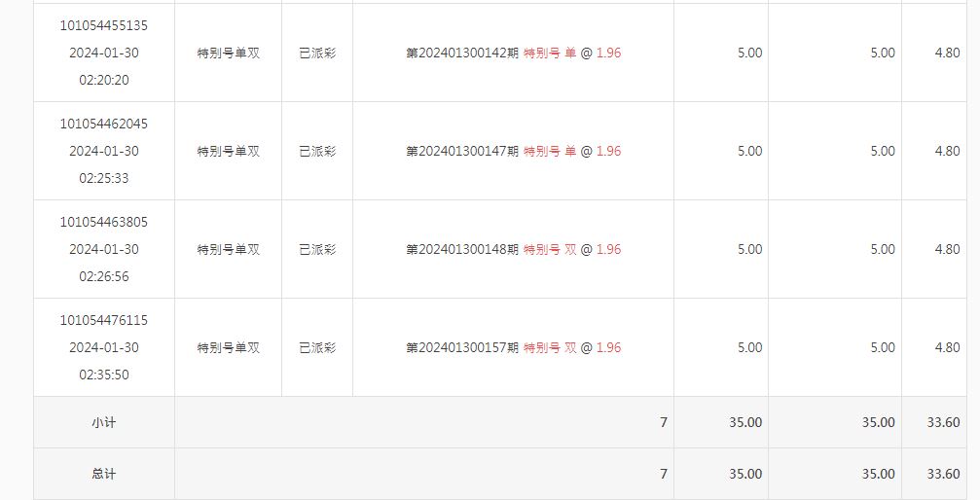Click the bet details for period 202401300147
980x500 pixels.
(x=513, y=151)
